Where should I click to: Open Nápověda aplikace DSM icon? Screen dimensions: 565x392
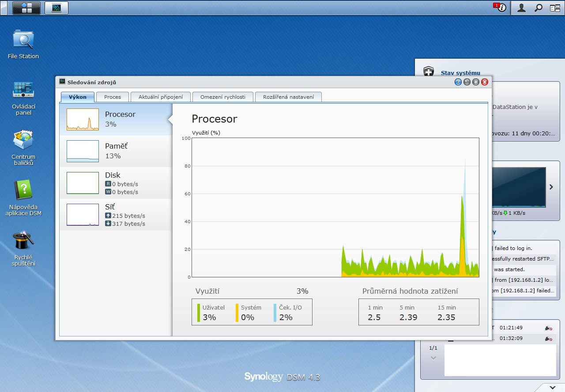click(x=23, y=198)
